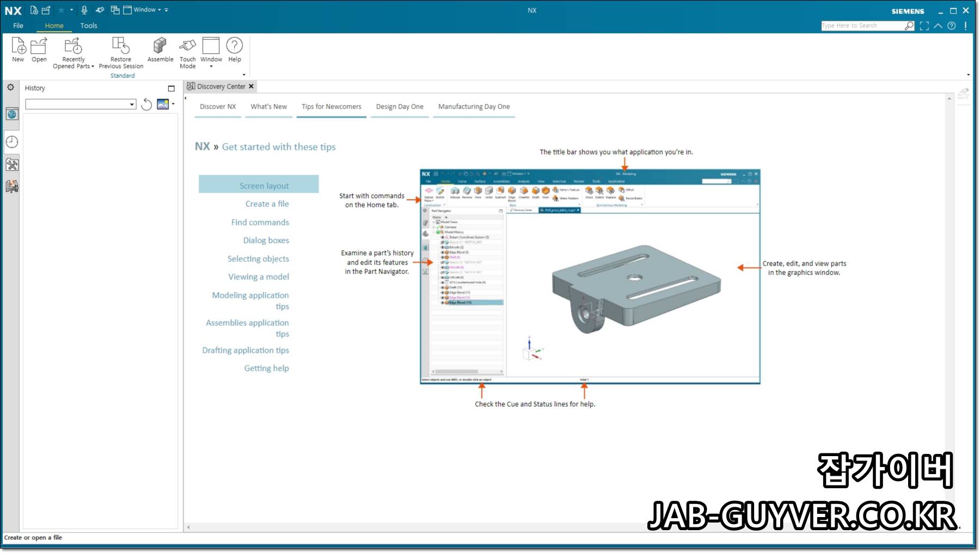Switch to the Tools ribbon tab
The width and height of the screenshot is (980, 553).
tap(89, 26)
